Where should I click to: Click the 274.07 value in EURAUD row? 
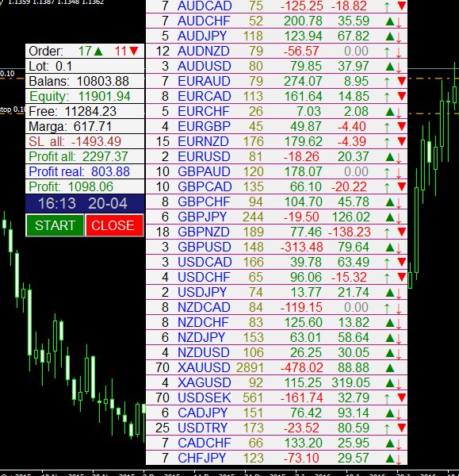(x=303, y=81)
